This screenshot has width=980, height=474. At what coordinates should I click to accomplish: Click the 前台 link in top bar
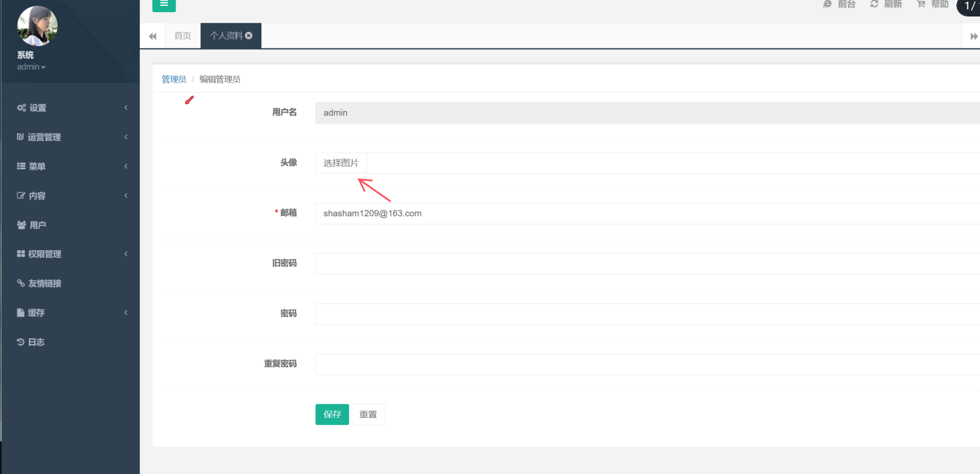click(x=840, y=4)
